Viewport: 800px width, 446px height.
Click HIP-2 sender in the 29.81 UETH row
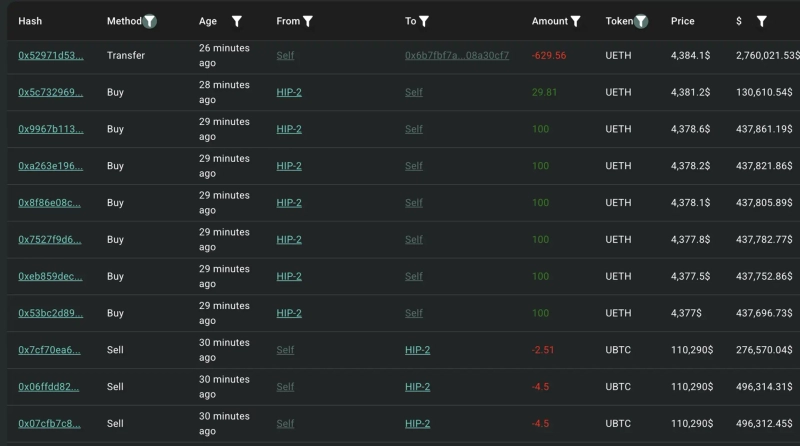coord(288,93)
